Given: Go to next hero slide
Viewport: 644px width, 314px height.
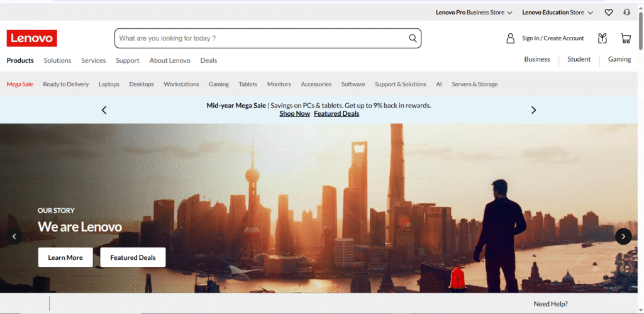Looking at the screenshot, I should (623, 237).
